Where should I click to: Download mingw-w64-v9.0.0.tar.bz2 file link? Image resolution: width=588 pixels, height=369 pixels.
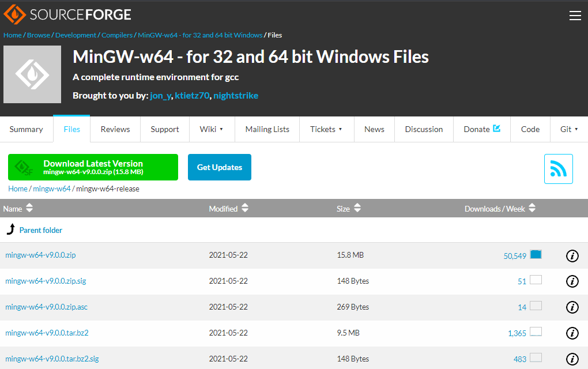[x=47, y=333]
